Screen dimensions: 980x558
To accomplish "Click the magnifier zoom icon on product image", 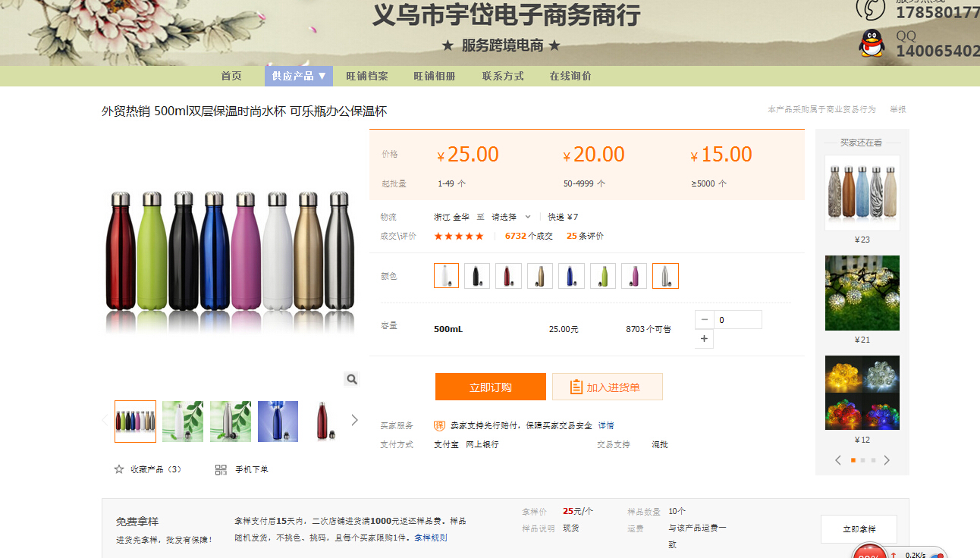I will click(351, 379).
